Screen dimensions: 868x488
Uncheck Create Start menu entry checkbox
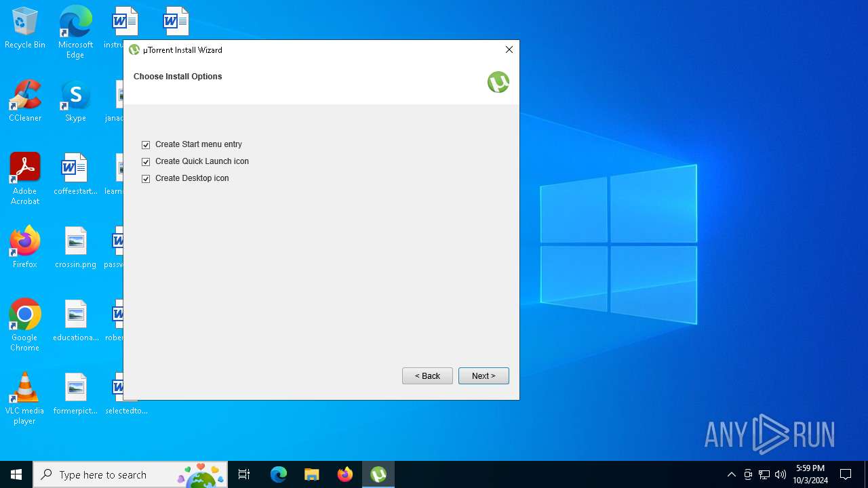146,145
